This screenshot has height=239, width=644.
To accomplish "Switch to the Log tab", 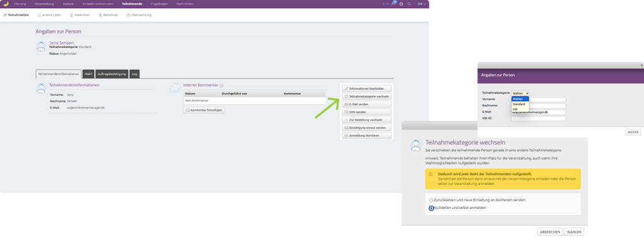I will [135, 74].
